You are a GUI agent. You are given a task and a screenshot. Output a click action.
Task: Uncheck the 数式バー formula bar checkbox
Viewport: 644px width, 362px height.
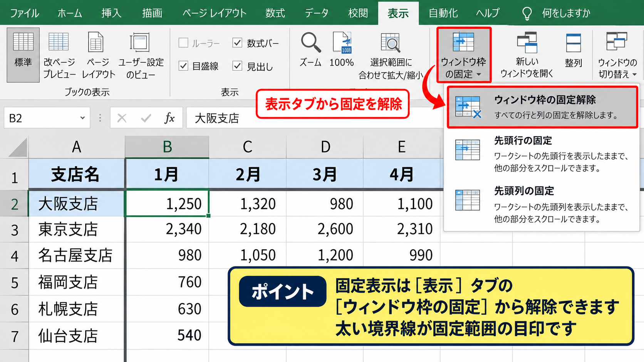click(x=237, y=43)
